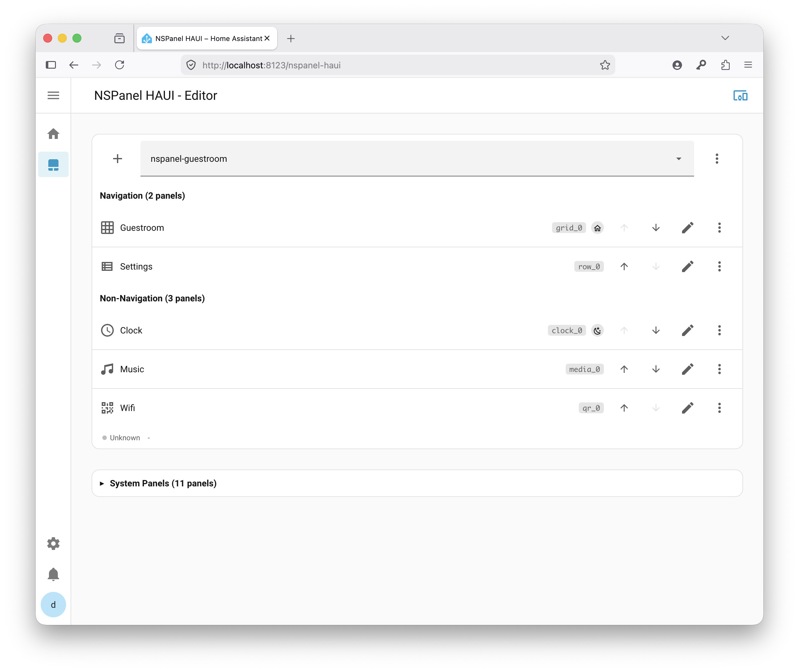Click the home badge on Guestroom row
The image size is (799, 672).
pos(597,228)
